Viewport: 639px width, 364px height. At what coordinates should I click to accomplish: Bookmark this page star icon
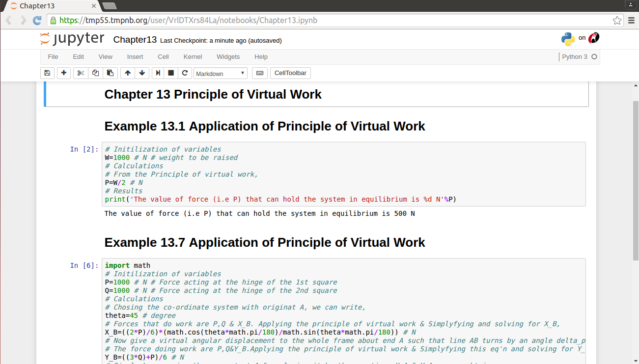pyautogui.click(x=617, y=20)
